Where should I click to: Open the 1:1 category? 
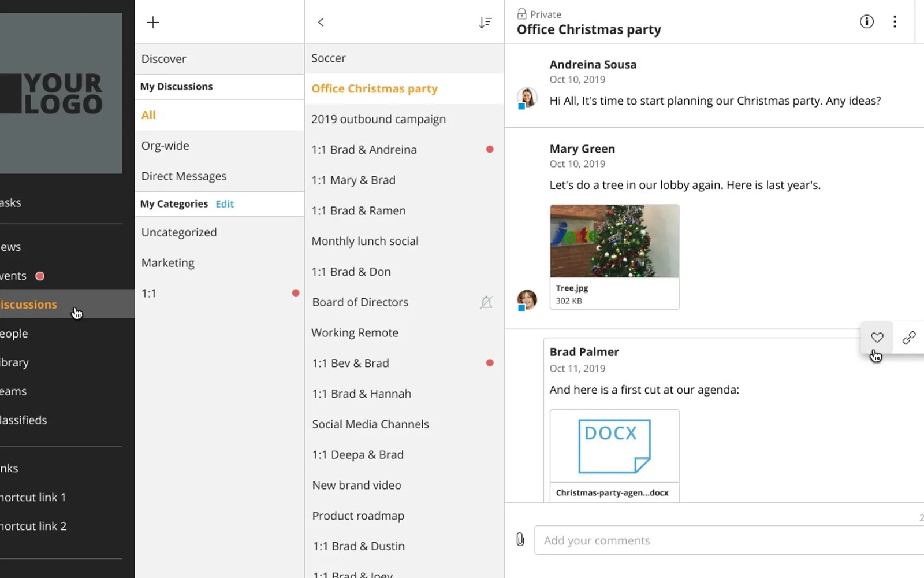219,294
